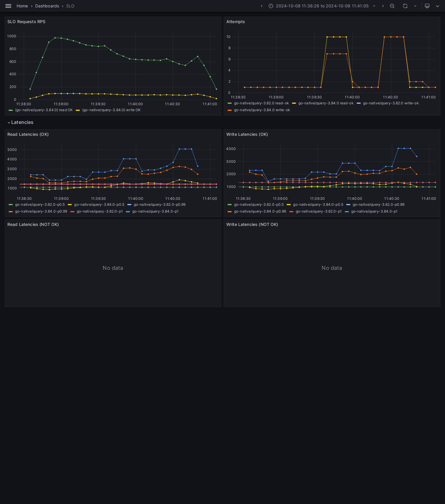Open SLO Requests RPS panel title

click(x=26, y=22)
